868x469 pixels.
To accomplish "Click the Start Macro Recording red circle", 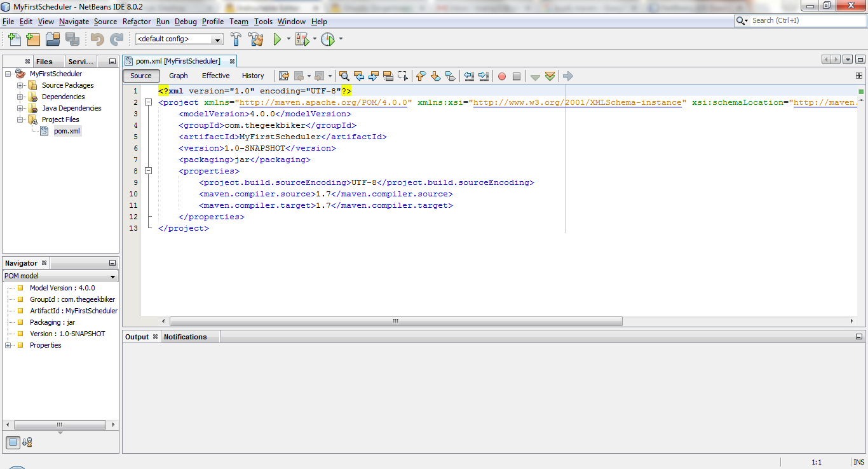I will point(501,76).
